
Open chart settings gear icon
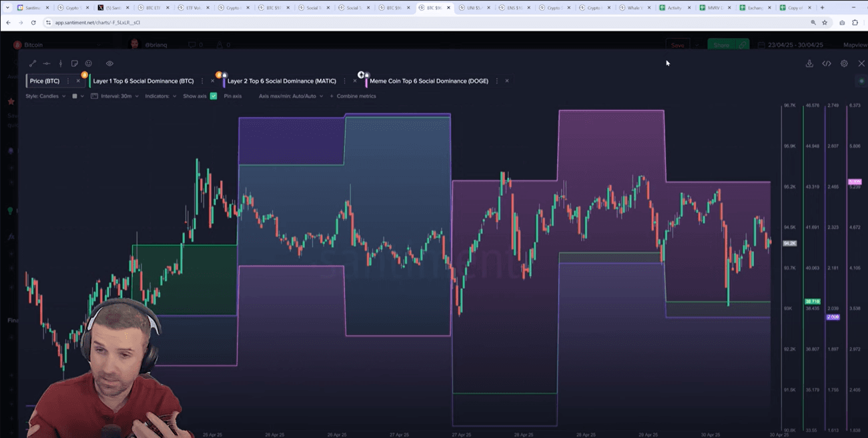(844, 63)
